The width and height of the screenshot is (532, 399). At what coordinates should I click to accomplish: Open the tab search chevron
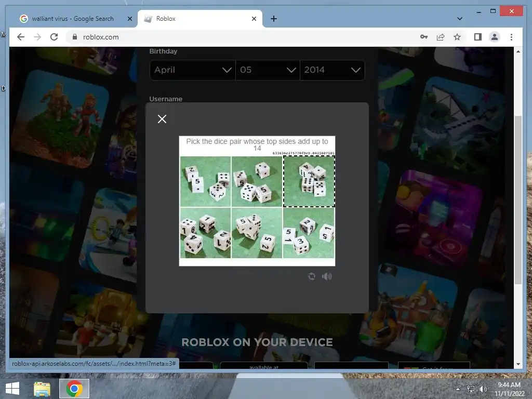click(460, 19)
